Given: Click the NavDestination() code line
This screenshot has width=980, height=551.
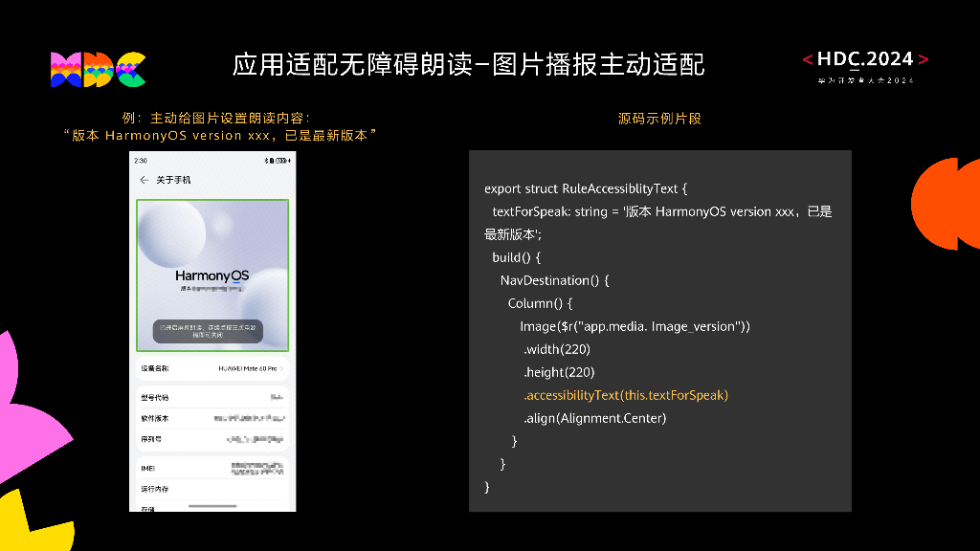Looking at the screenshot, I should pyautogui.click(x=554, y=280).
